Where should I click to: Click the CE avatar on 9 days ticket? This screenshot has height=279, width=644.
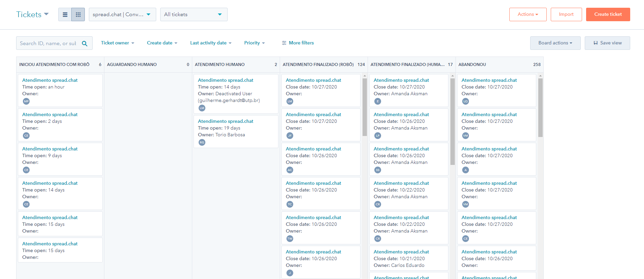(x=26, y=170)
